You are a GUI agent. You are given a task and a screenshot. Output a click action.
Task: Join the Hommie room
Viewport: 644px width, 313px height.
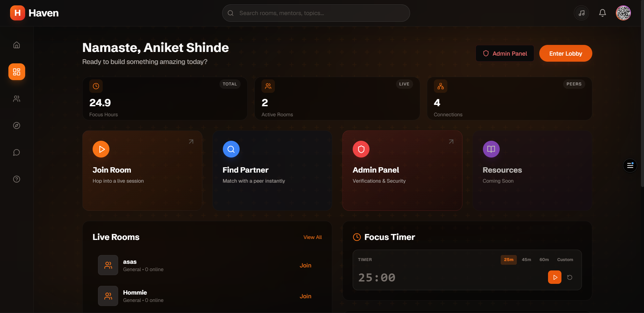click(x=305, y=296)
